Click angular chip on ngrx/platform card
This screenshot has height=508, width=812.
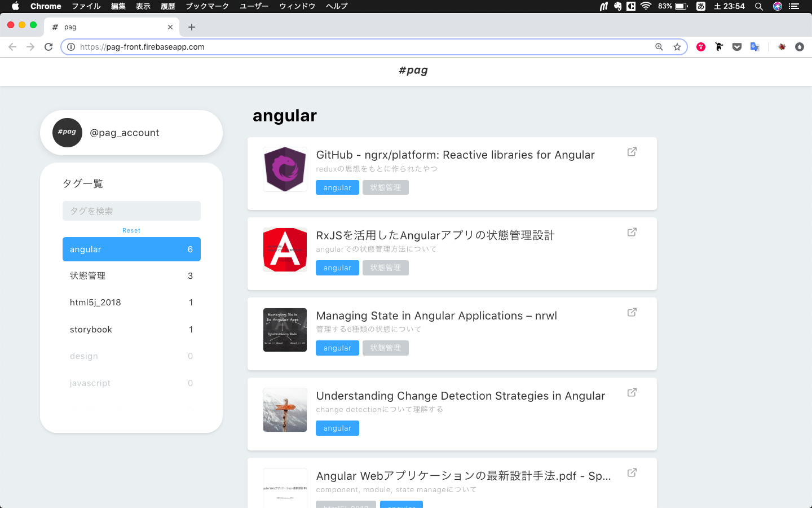coord(337,187)
